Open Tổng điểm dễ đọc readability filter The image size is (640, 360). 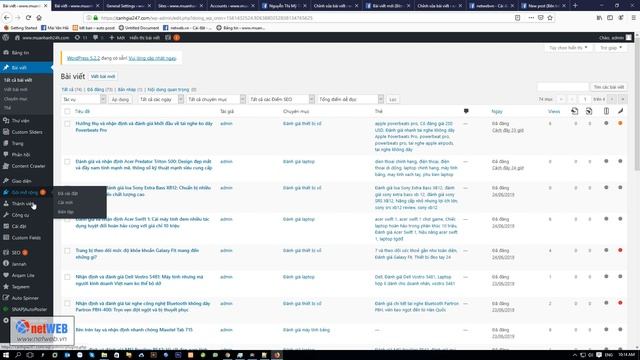click(350, 99)
